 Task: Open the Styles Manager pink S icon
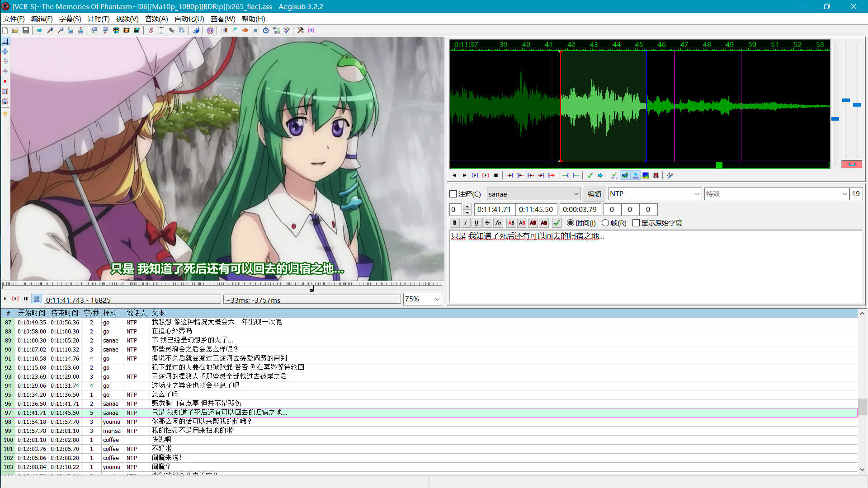coord(151,30)
